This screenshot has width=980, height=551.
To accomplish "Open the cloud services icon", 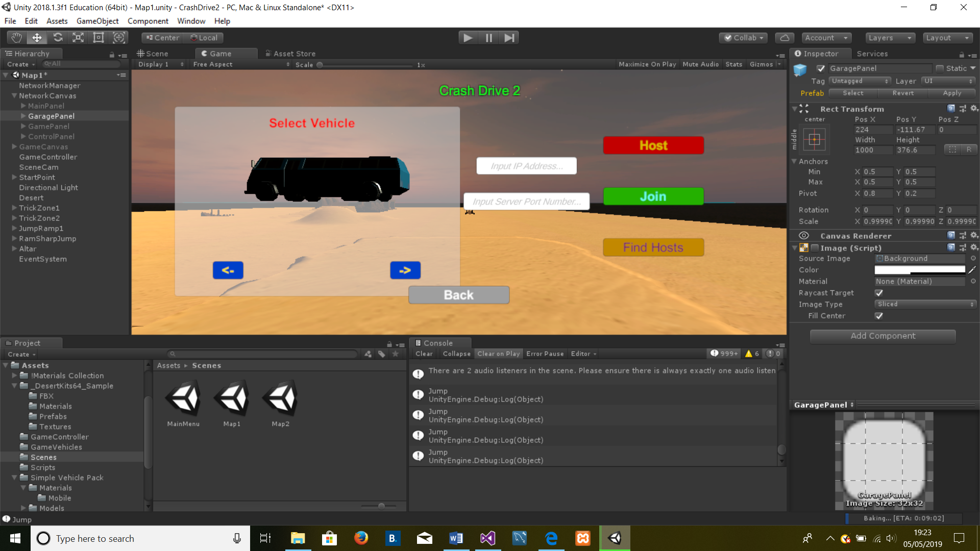I will click(785, 38).
